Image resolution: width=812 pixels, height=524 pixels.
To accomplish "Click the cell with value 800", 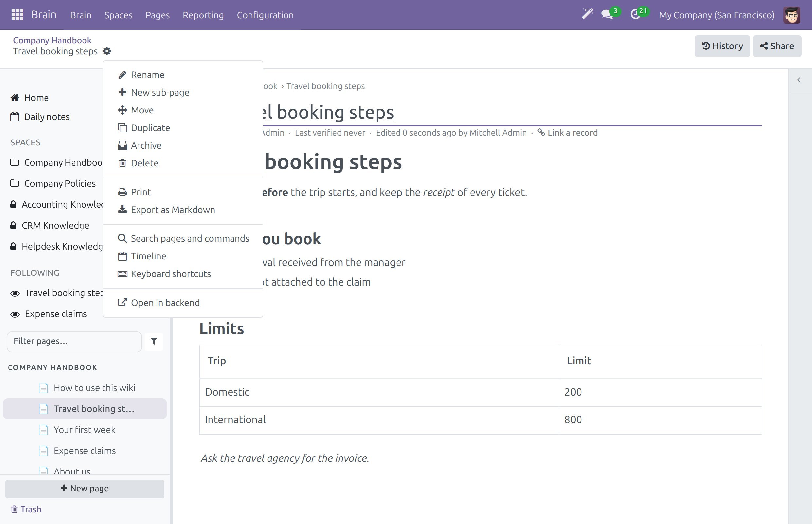I will pos(660,420).
